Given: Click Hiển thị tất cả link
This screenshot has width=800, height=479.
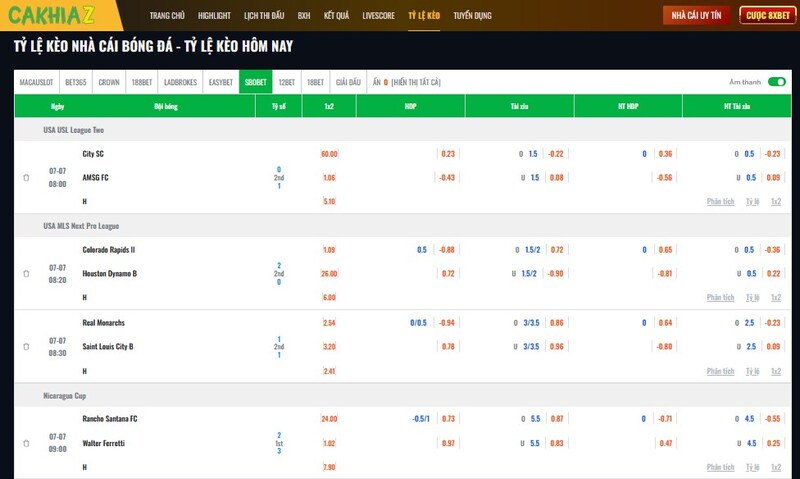Looking at the screenshot, I should (x=416, y=82).
